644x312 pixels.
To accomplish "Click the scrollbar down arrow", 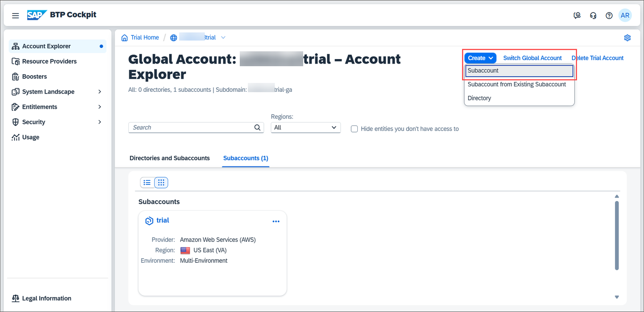I will (617, 297).
